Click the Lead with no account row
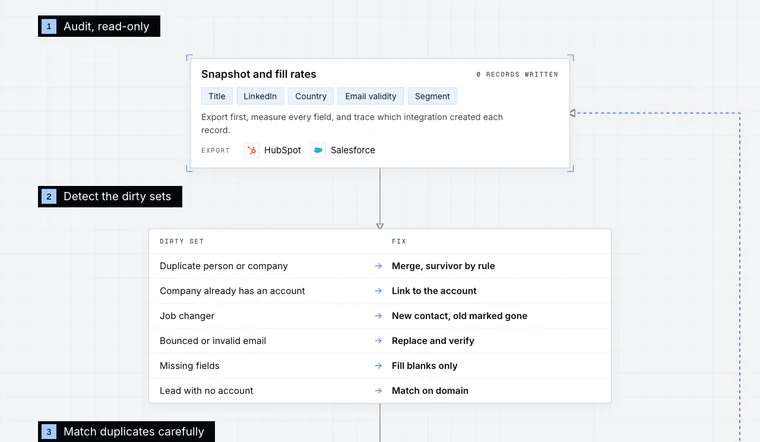 (x=380, y=391)
